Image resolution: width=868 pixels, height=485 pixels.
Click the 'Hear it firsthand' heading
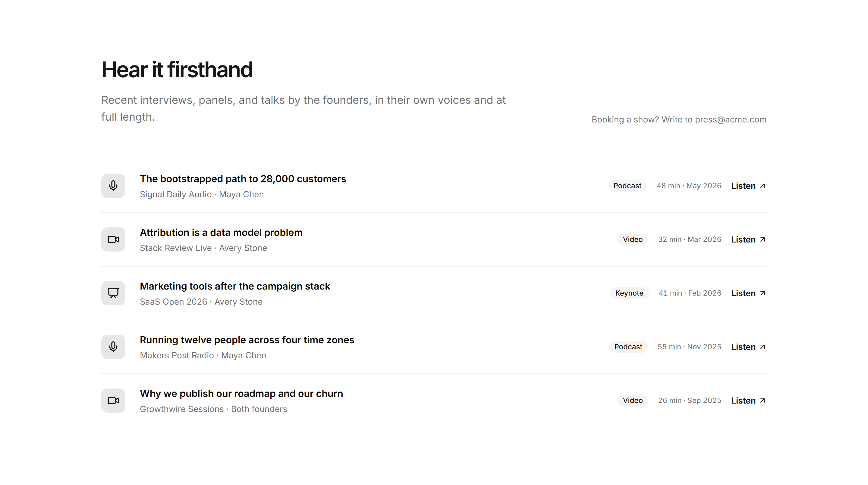coord(177,69)
